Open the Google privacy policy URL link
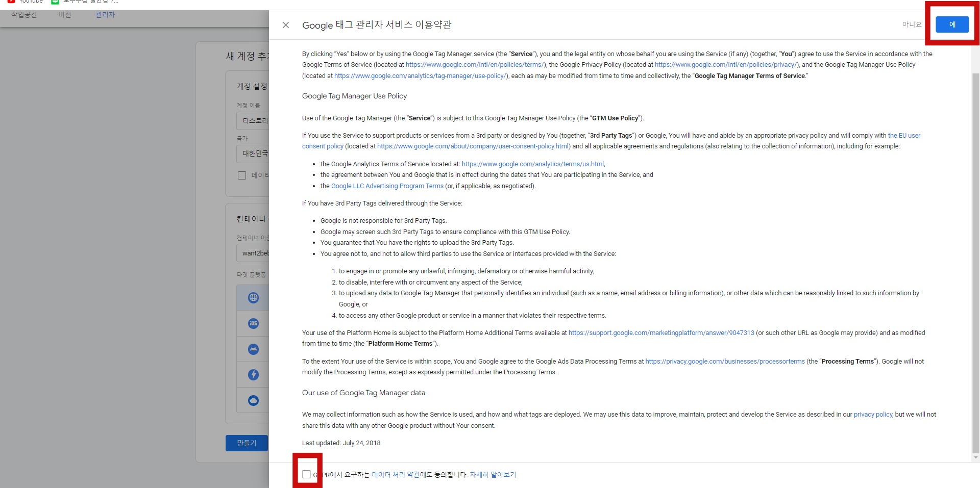 point(726,65)
